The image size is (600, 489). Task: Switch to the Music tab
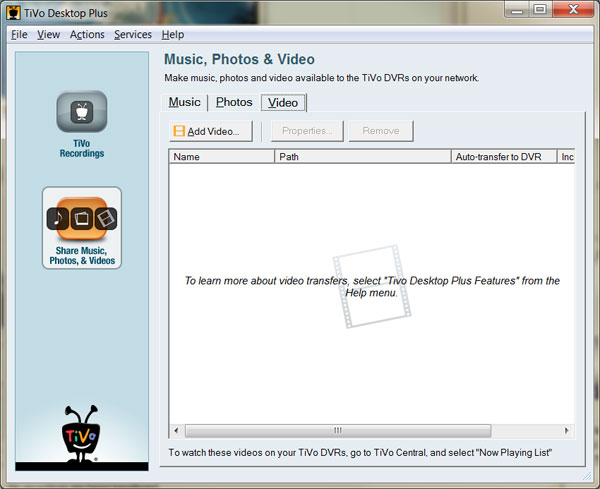(x=184, y=102)
